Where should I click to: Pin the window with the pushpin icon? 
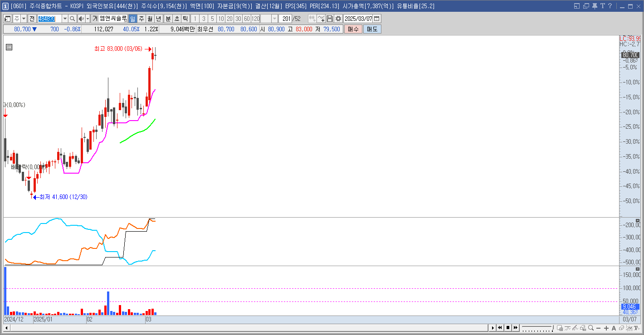[x=594, y=6]
